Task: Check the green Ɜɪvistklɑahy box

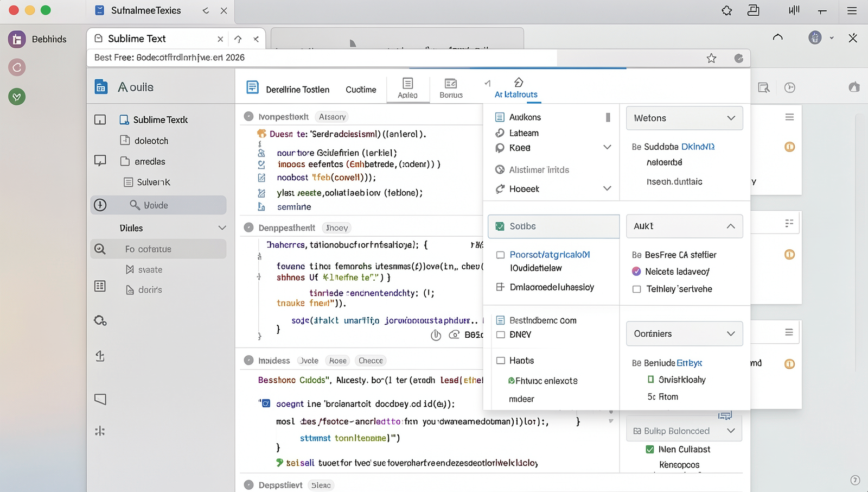Action: click(x=650, y=380)
